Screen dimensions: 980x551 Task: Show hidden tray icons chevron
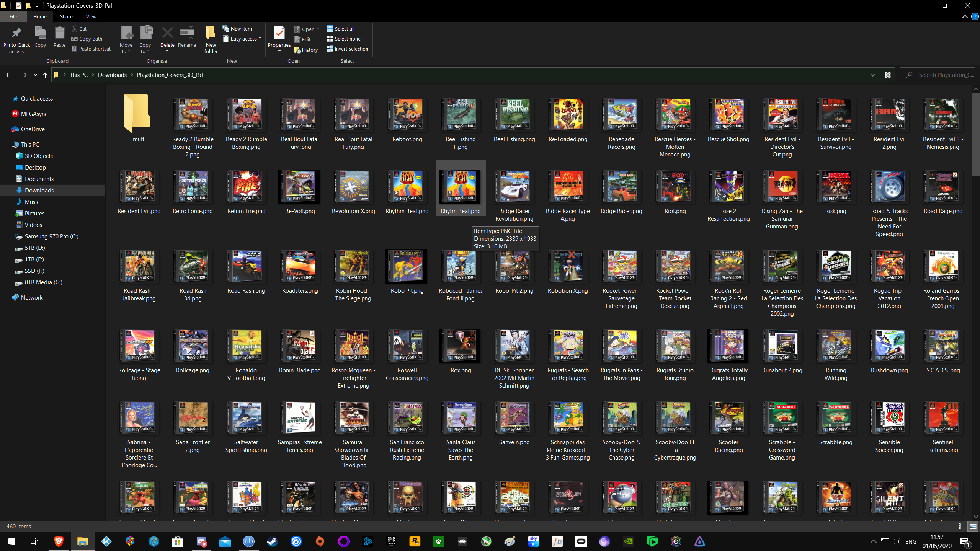(x=873, y=541)
